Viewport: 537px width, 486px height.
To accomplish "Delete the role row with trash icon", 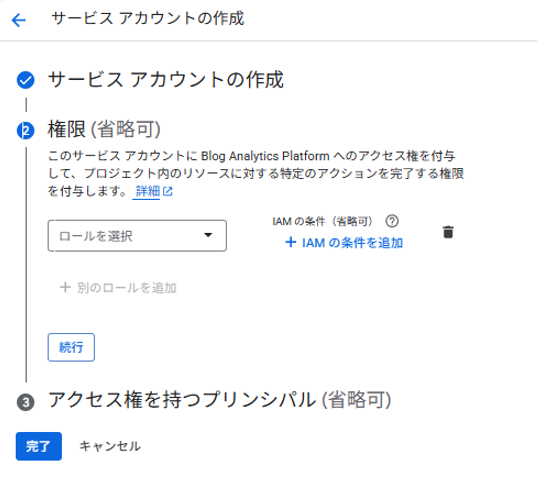I will [448, 232].
